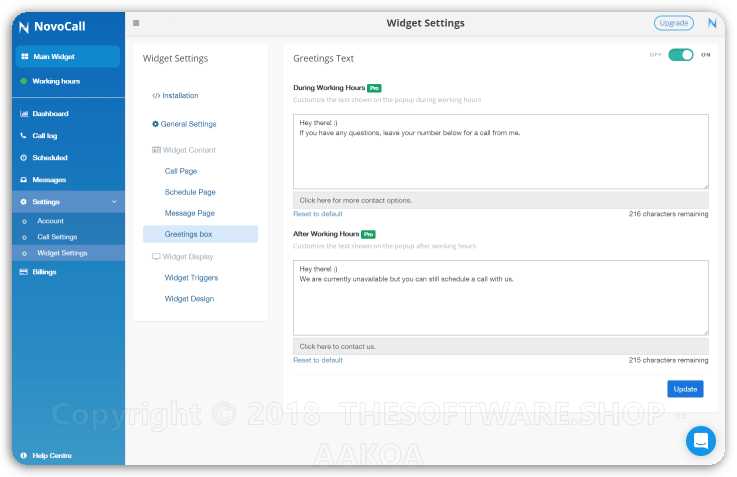Screen dimensions: 737x477
Task: Click '215 characters remaining' text
Action: tap(668, 360)
